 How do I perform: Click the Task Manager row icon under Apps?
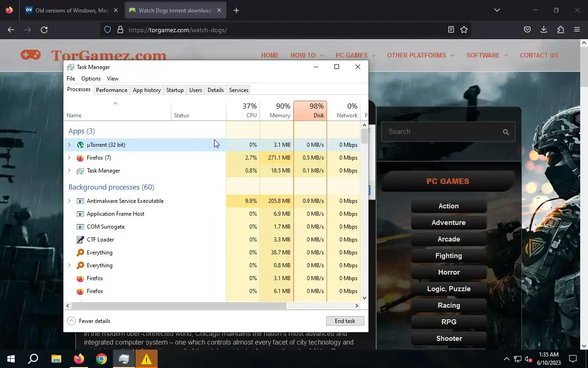click(x=80, y=171)
